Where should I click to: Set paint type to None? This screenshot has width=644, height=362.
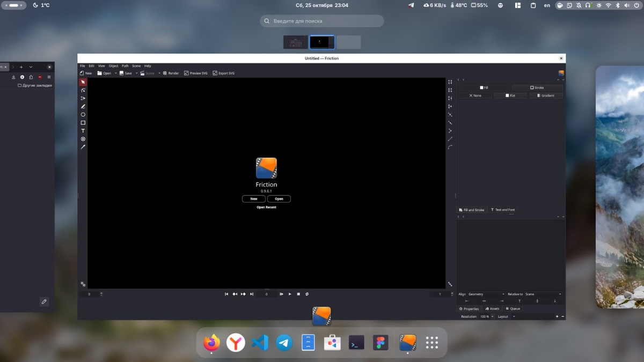(475, 95)
